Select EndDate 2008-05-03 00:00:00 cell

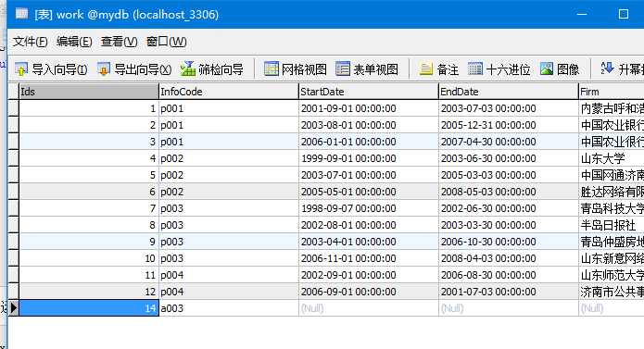tap(509, 192)
